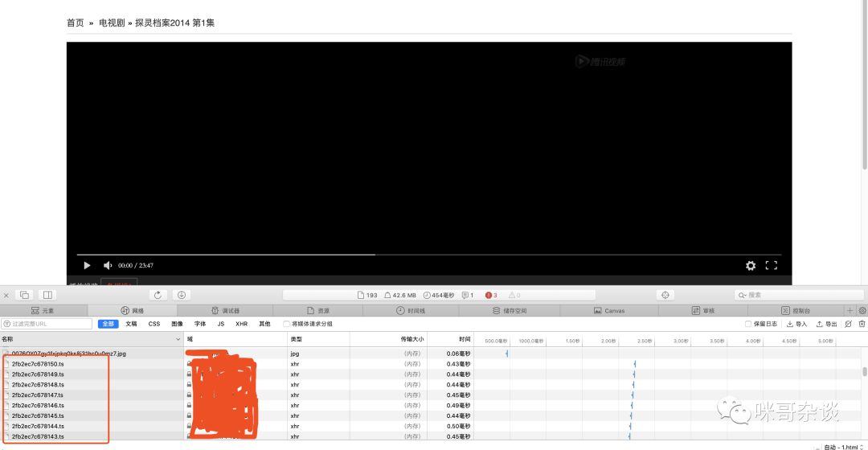Open Web Inspector settings gear icon
The height and width of the screenshot is (450, 868).
point(862,310)
